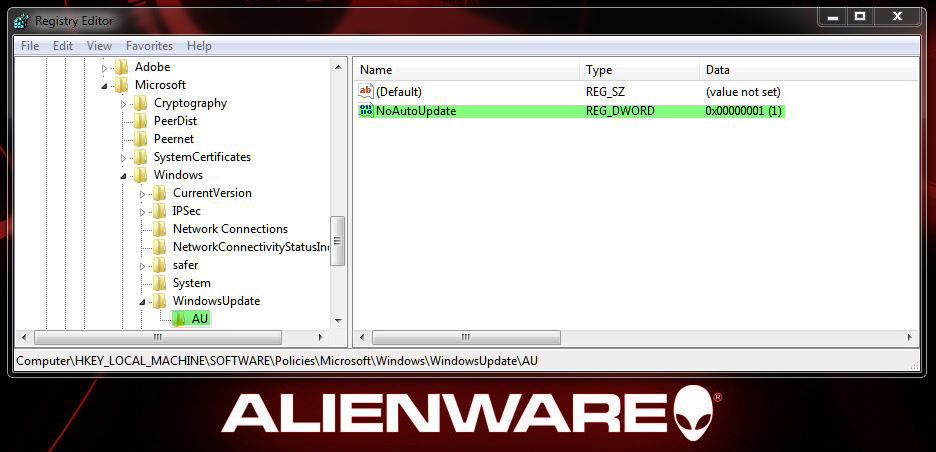Click the Cryptography folder icon
The image size is (936, 452).
141,103
